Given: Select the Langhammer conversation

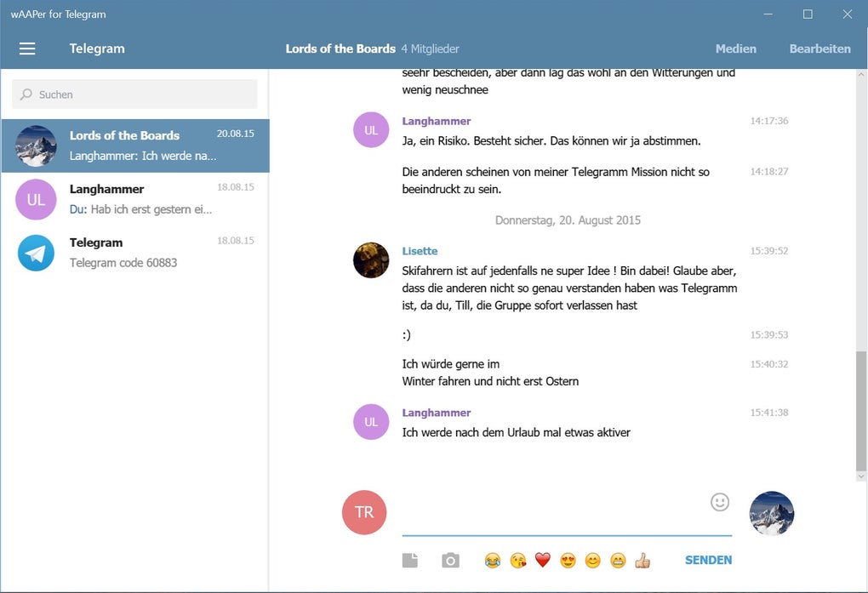Looking at the screenshot, I should [135, 199].
